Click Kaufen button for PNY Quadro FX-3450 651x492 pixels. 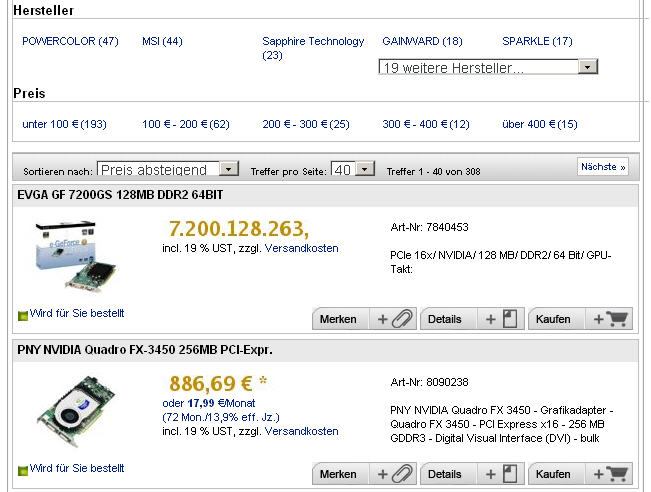(x=580, y=474)
